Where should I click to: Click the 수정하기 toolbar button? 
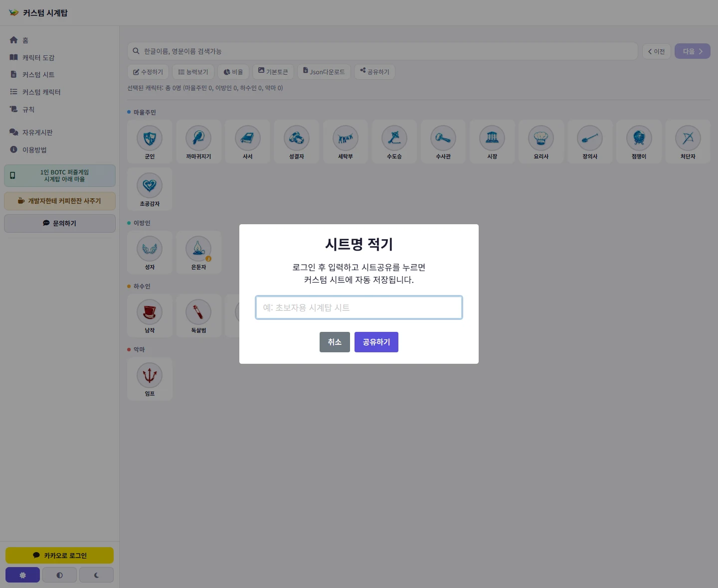point(148,72)
